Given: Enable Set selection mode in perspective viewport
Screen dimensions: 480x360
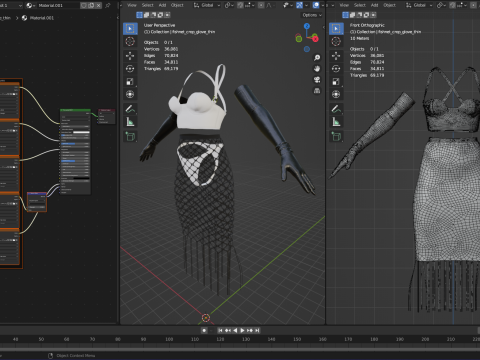Looking at the screenshot, I should tap(139, 15).
